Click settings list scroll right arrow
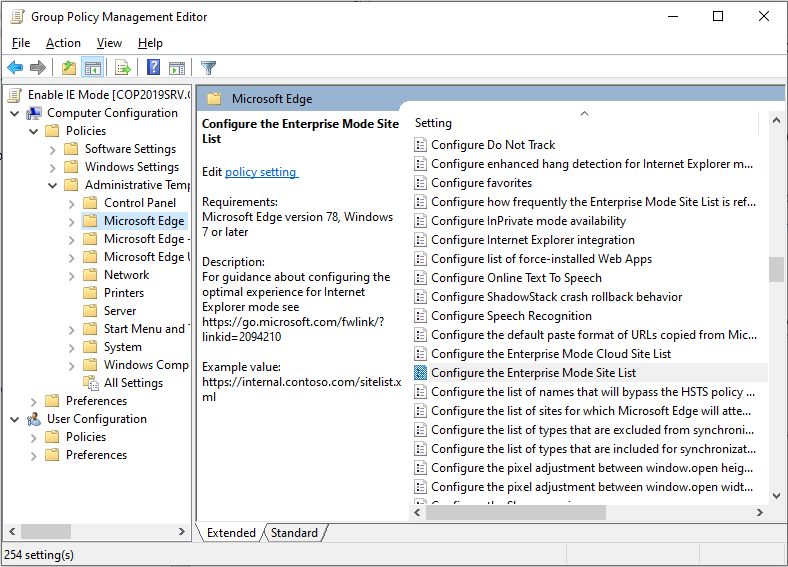The height and width of the screenshot is (567, 788). (759, 513)
